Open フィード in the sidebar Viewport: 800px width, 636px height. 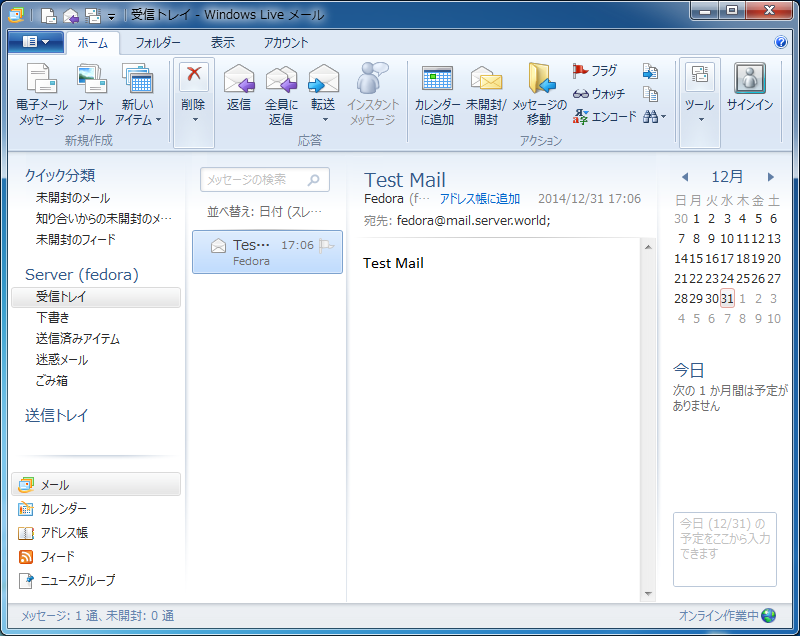coord(46,556)
